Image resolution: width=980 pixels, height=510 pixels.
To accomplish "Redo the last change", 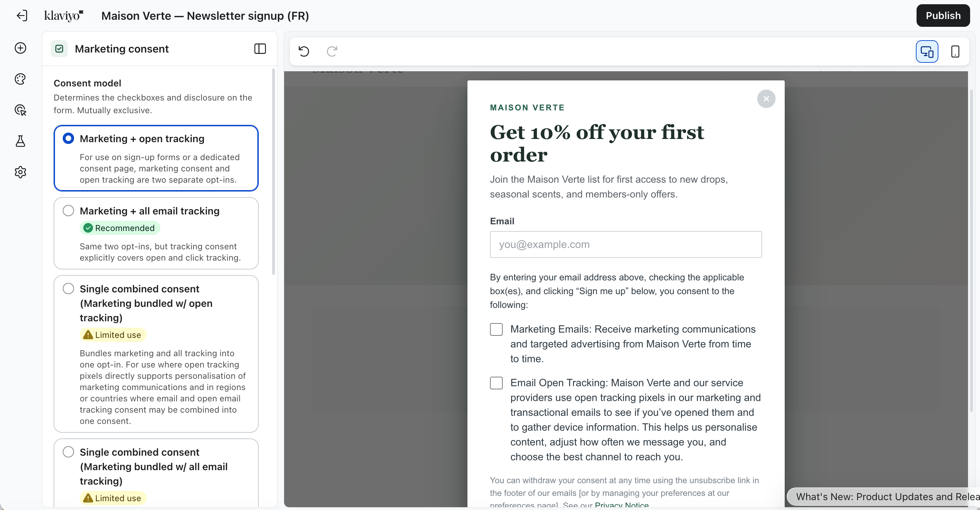I will [332, 51].
